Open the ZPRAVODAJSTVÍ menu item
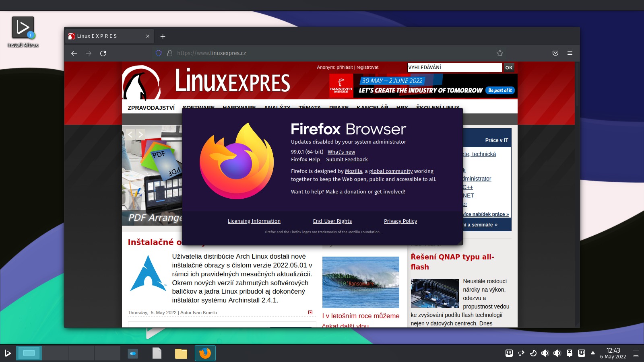Image resolution: width=644 pixels, height=362 pixels. click(151, 108)
